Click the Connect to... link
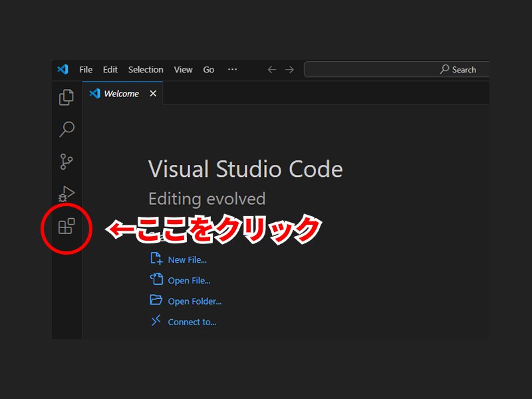The height and width of the screenshot is (399, 532). (x=192, y=322)
